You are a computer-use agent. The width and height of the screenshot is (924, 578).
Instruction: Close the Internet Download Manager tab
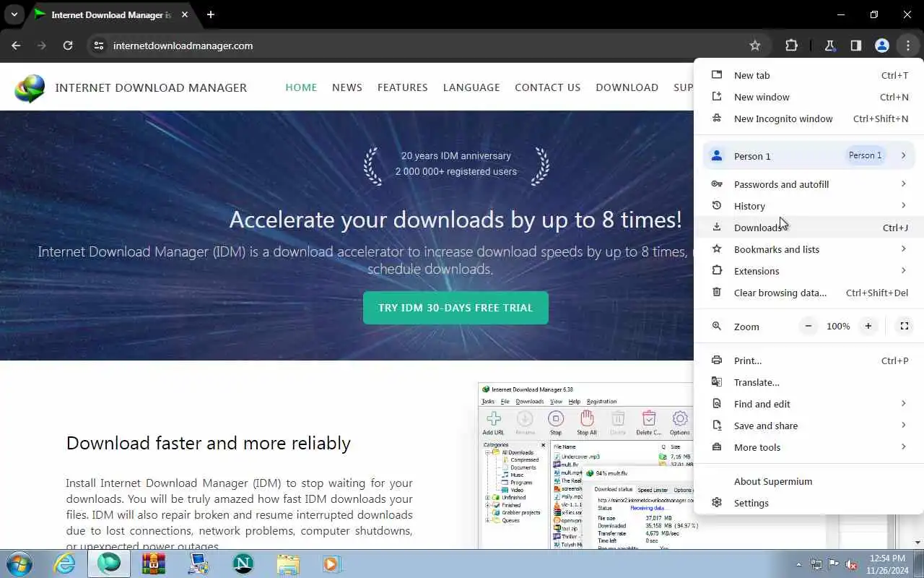click(185, 14)
